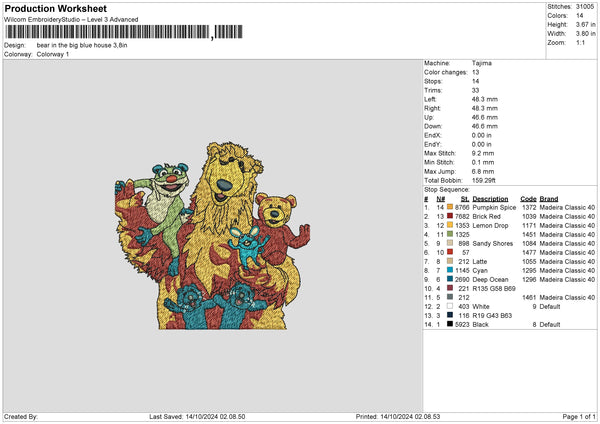
Task: Click the St. column header
Action: click(x=465, y=199)
